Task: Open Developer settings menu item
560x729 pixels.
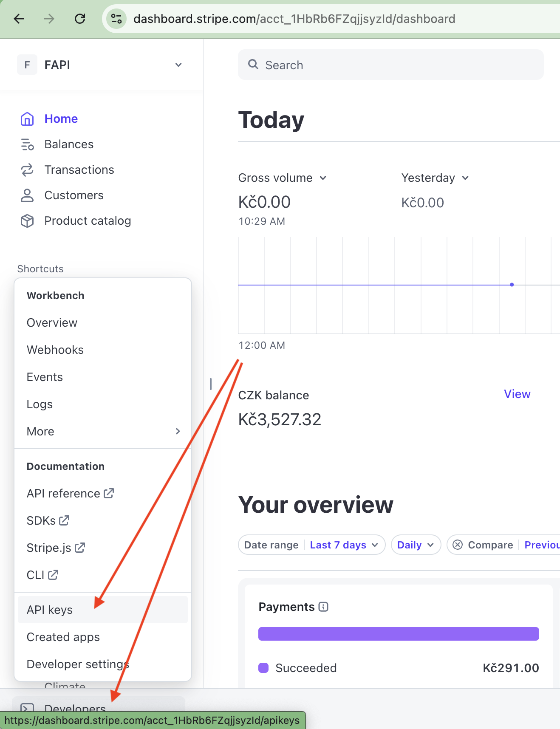Action: click(103, 664)
